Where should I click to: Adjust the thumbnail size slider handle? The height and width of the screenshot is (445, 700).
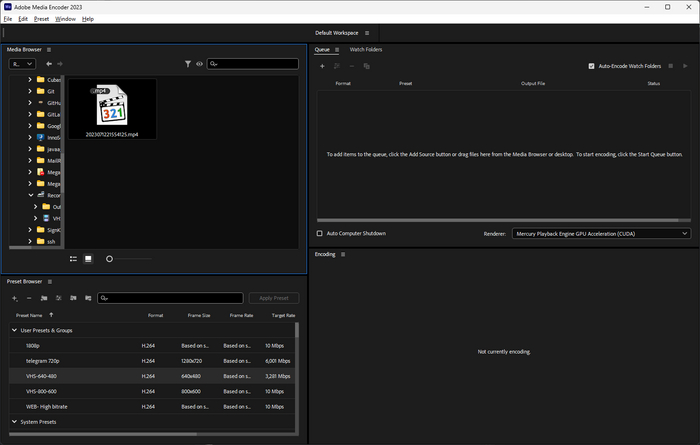[x=109, y=258]
